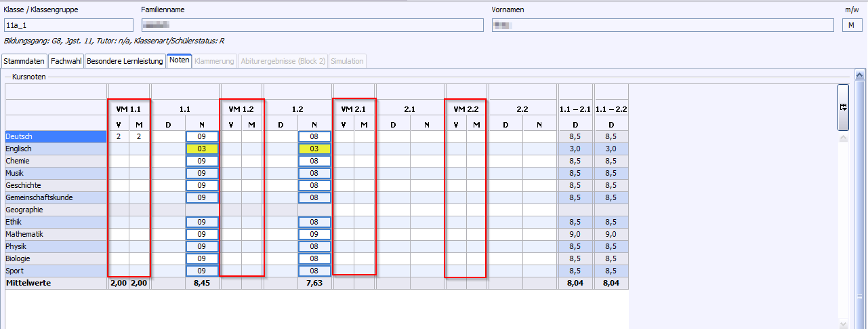Viewport: 868px width, 329px height.
Task: Click the outer scrollbar up arrow
Action: pos(861,76)
